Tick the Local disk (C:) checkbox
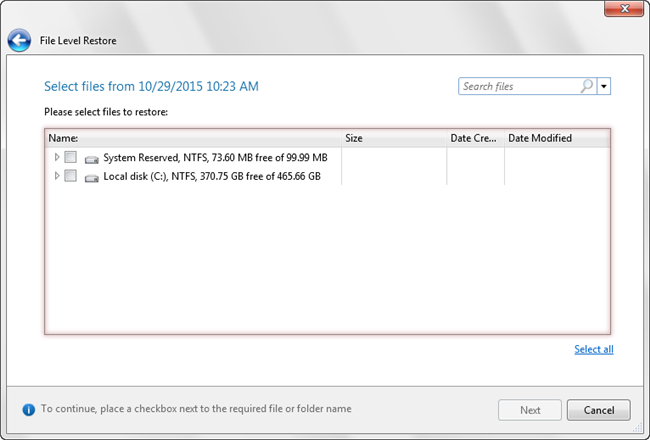650x440 pixels. click(x=70, y=176)
